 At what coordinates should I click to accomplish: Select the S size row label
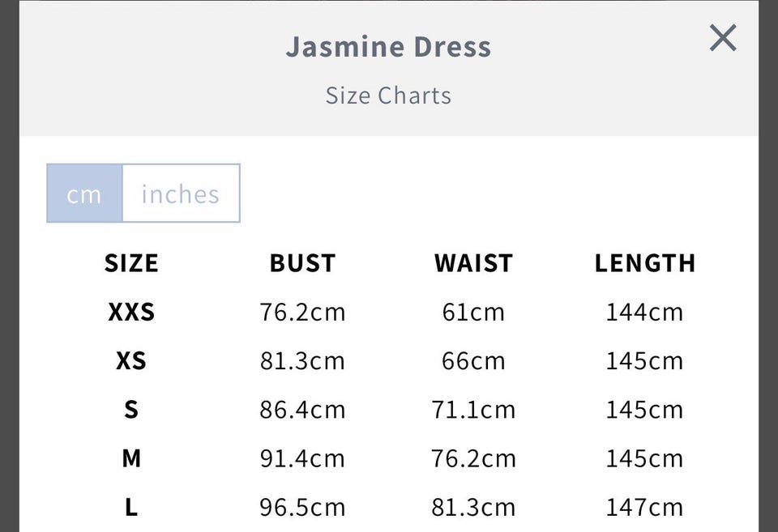tap(131, 410)
